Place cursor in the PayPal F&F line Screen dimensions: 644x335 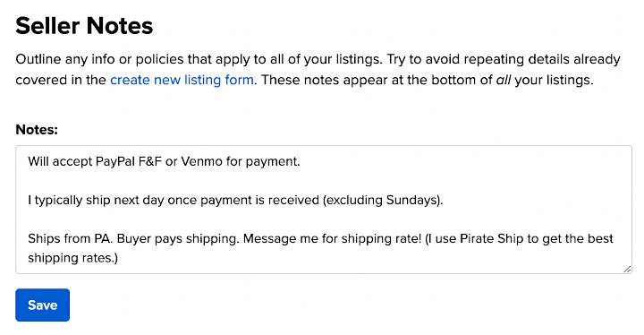(x=164, y=161)
